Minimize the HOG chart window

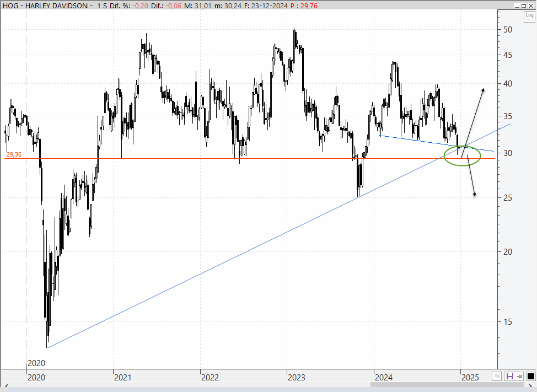tap(517, 6)
